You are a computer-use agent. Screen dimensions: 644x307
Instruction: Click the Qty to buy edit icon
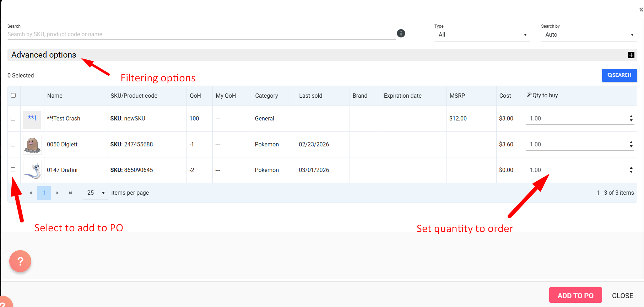529,95
